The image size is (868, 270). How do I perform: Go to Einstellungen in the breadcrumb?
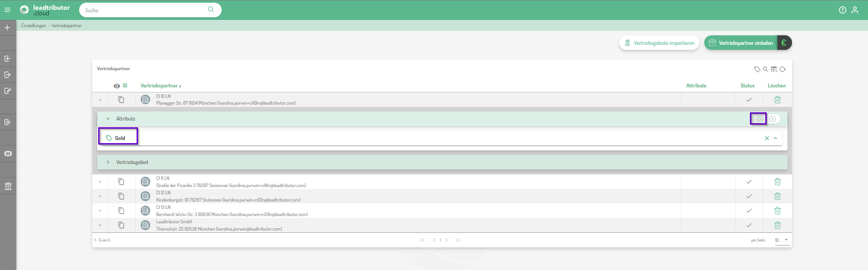(x=33, y=26)
